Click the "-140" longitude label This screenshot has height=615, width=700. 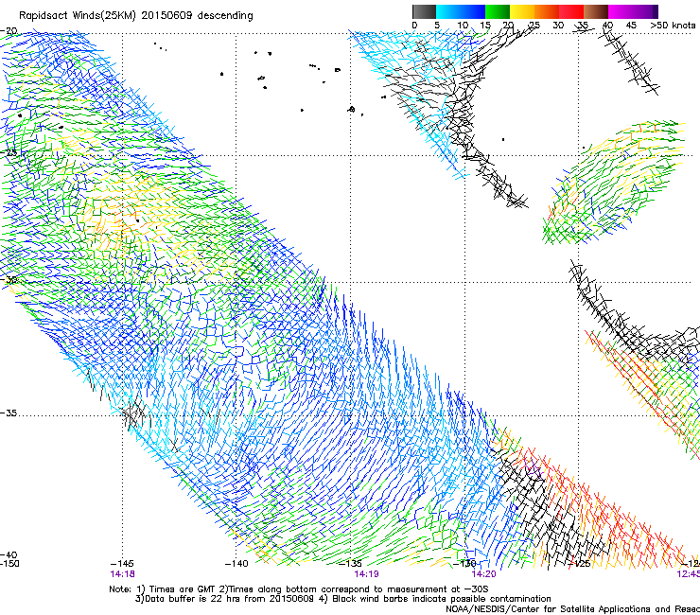[236, 564]
